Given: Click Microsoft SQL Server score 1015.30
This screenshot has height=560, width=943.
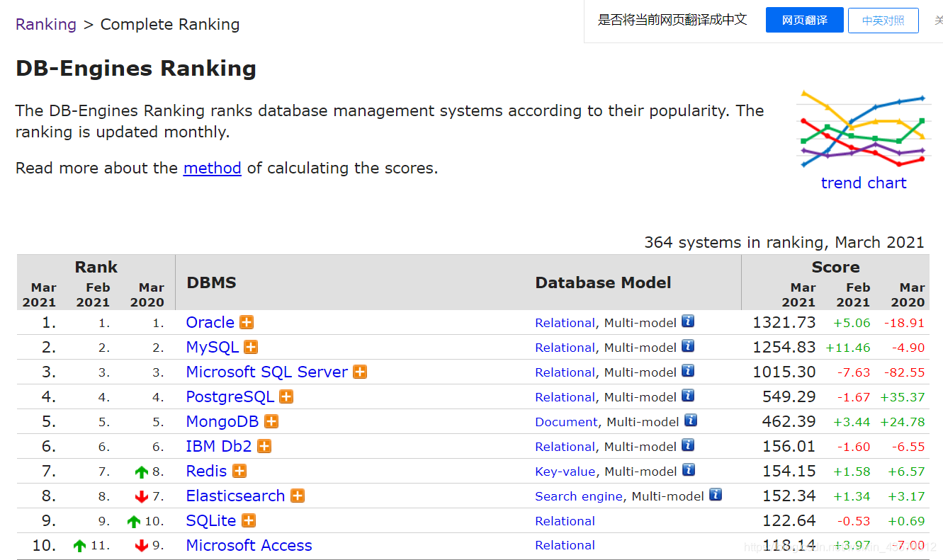Looking at the screenshot, I should (x=784, y=372).
